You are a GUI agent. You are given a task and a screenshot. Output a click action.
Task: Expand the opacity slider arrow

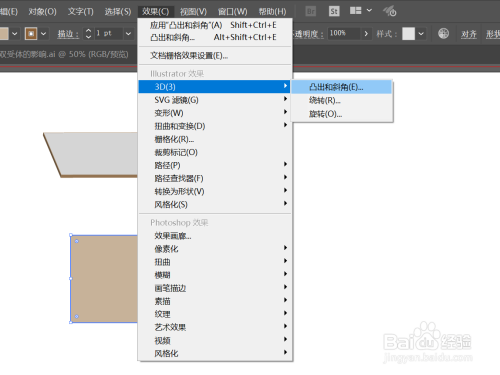[x=366, y=34]
